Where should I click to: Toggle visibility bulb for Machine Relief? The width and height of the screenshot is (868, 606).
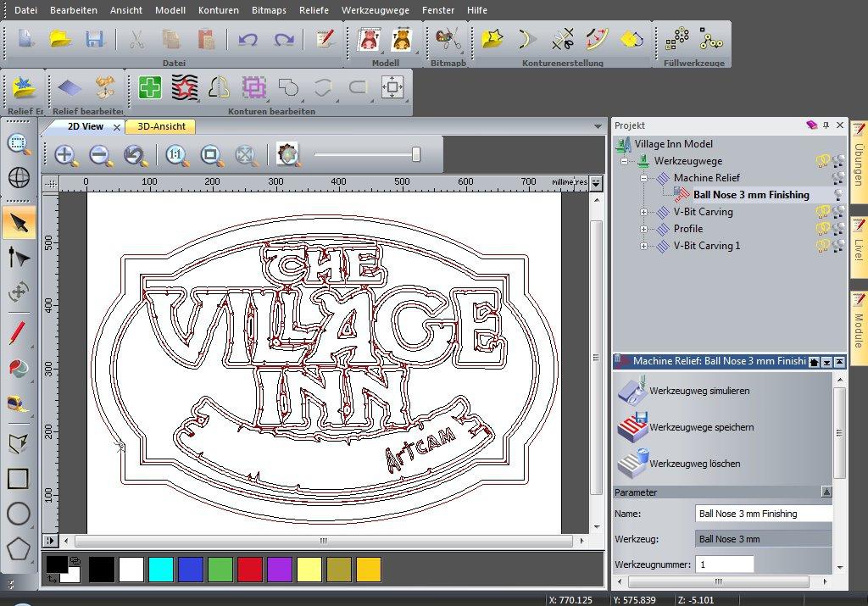point(838,178)
